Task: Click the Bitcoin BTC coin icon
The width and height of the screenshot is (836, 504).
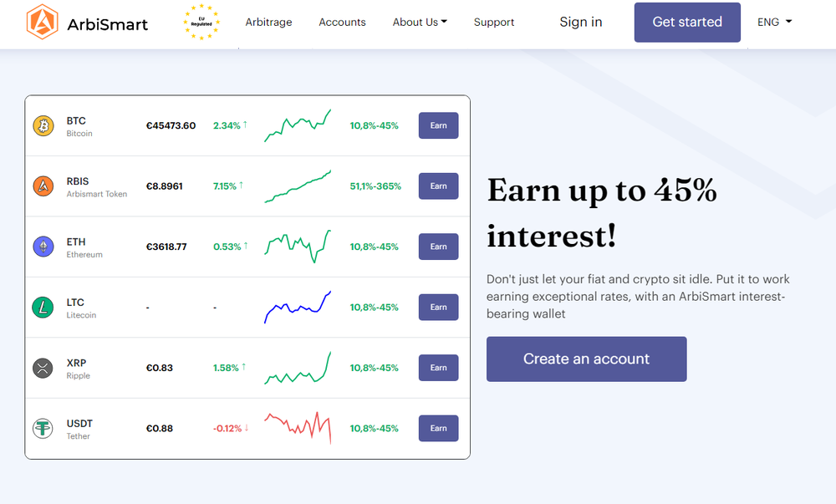Action: pyautogui.click(x=43, y=125)
